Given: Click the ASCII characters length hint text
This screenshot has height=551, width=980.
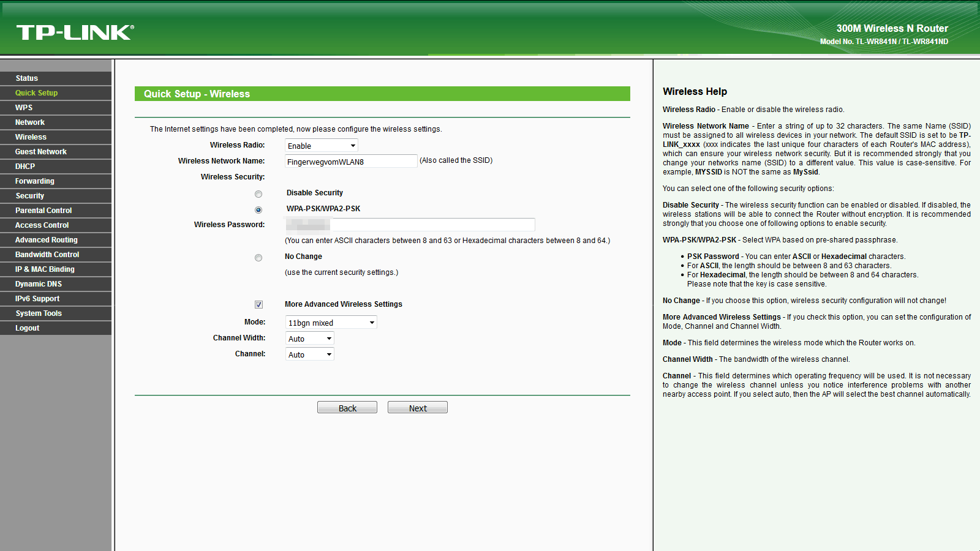Looking at the screenshot, I should 447,241.
